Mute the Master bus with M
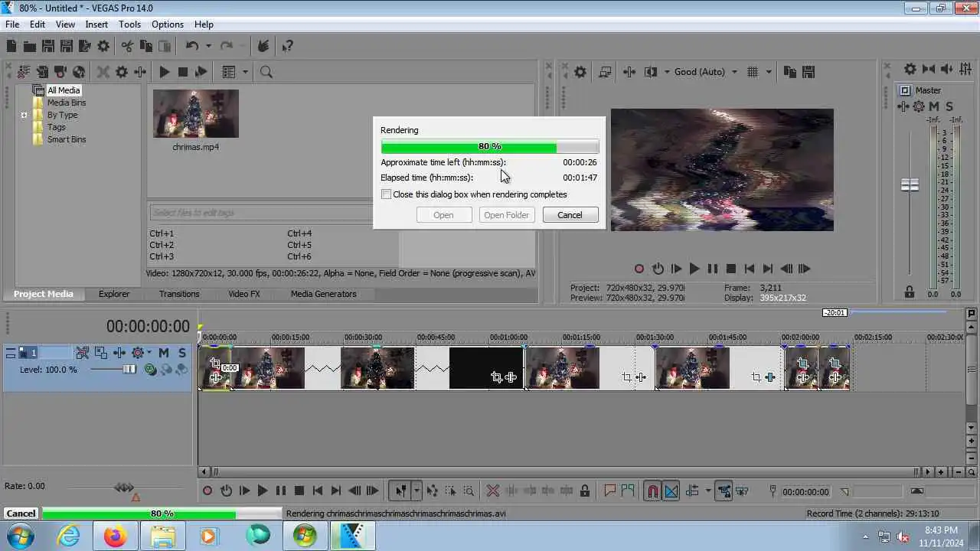 (935, 106)
